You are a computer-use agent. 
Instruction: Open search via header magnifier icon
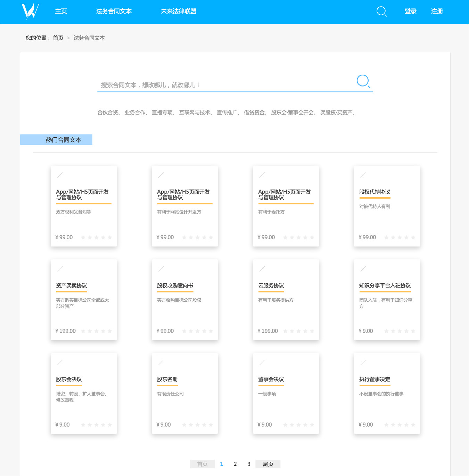381,11
